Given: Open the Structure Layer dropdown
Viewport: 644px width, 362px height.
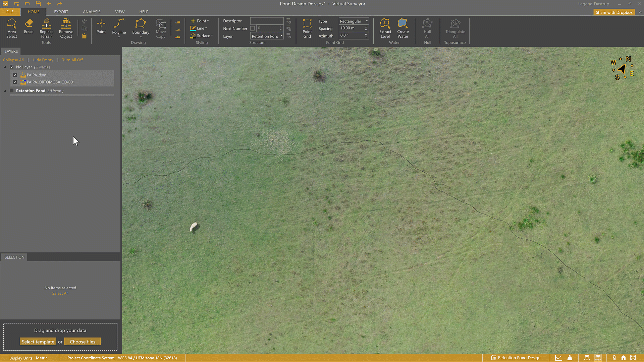Looking at the screenshot, I should click(267, 36).
